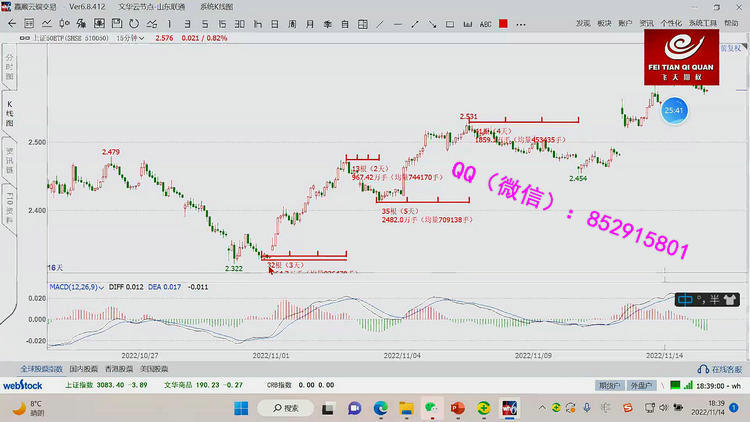The height and width of the screenshot is (422, 750).
Task: Open the 个性化 menu
Action: tap(671, 22)
